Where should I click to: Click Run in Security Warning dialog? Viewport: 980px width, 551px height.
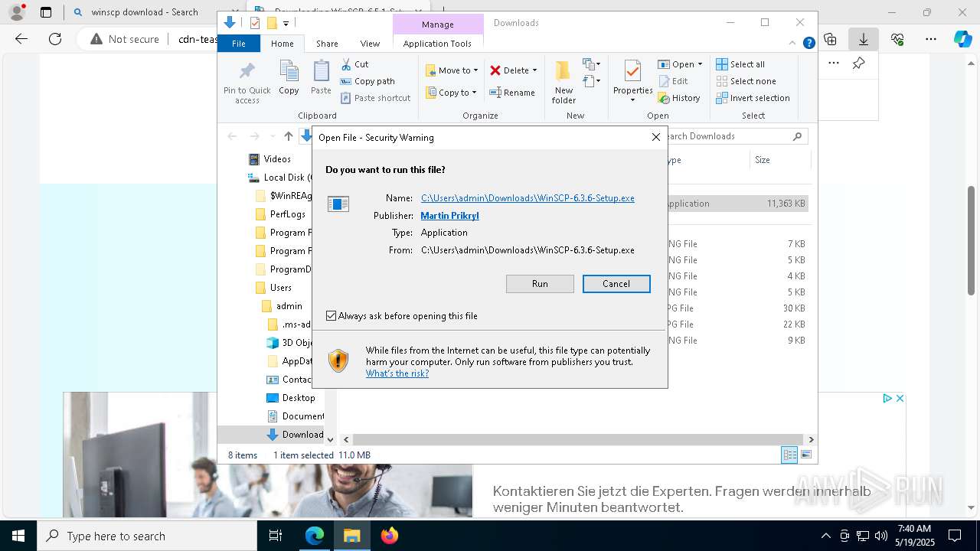[x=540, y=284]
